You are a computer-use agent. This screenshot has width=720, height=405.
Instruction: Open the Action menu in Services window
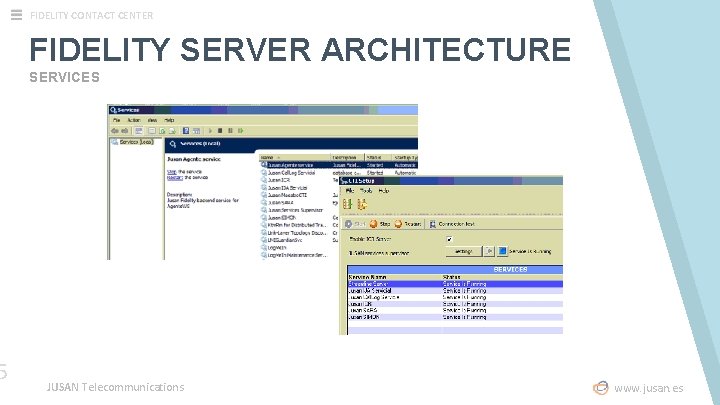coord(134,120)
